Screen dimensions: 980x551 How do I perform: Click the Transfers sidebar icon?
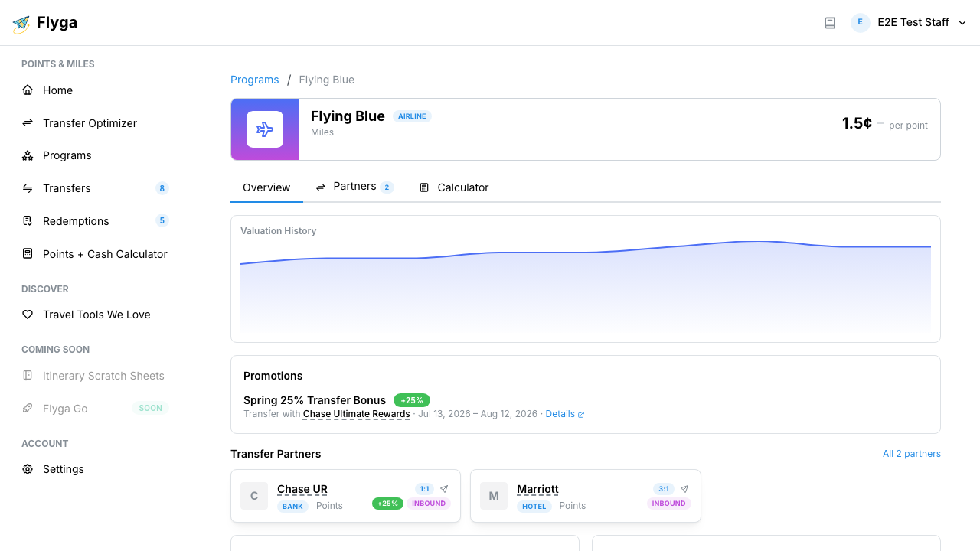[28, 188]
